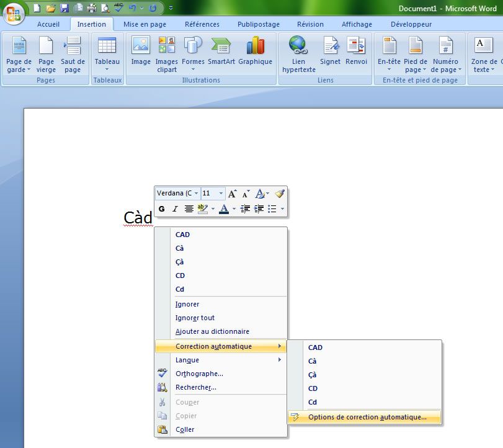Insert an Image from file
The width and height of the screenshot is (503, 448).
point(141,51)
